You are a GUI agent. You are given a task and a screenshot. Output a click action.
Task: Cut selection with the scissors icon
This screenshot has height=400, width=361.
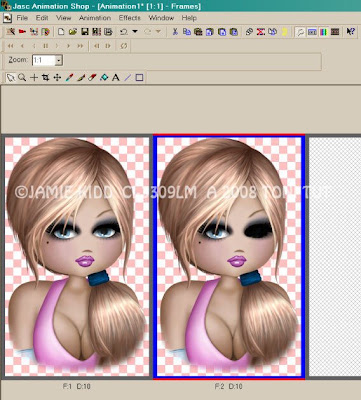pos(175,32)
